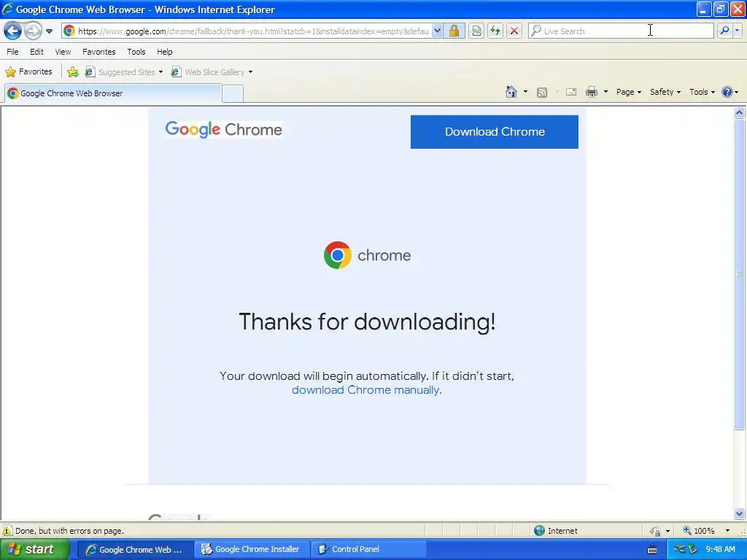Click scrollbar down arrow

click(740, 513)
